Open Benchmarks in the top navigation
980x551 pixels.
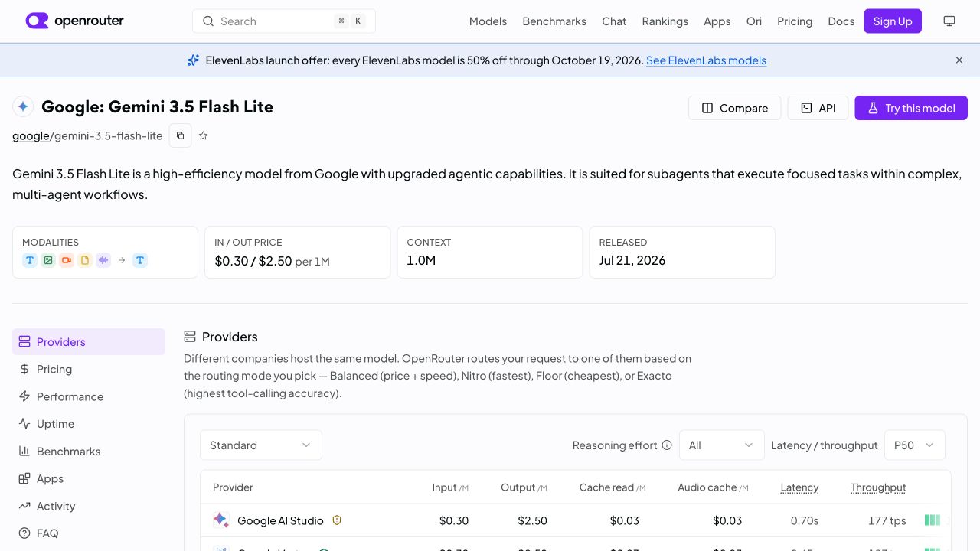pyautogui.click(x=554, y=21)
